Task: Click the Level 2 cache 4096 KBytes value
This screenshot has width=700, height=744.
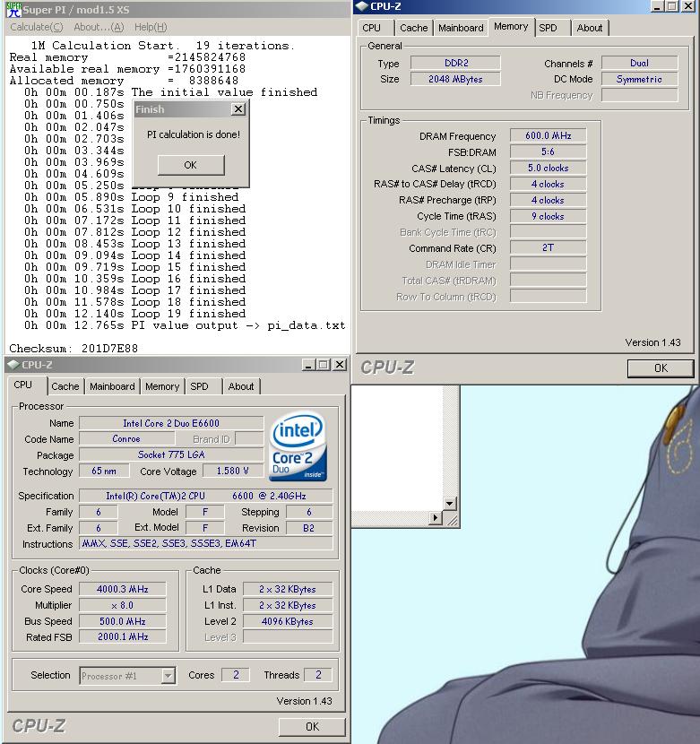Action: pyautogui.click(x=288, y=621)
